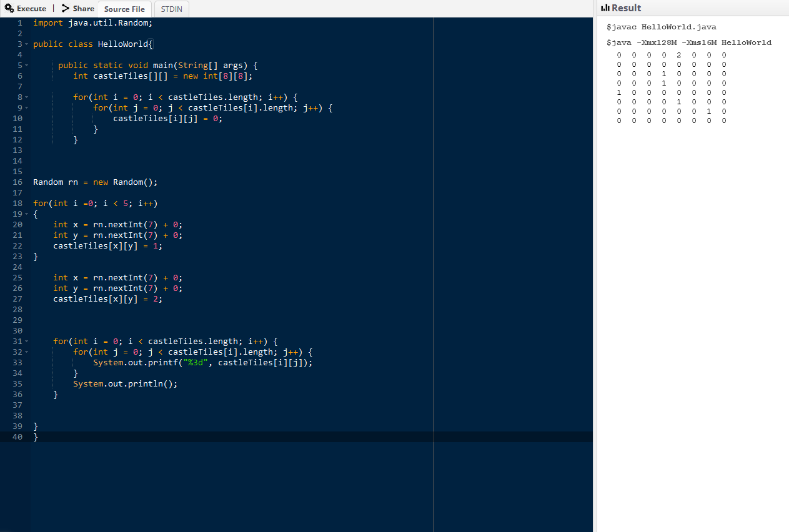Click line number 27 in the gutter
This screenshot has height=532, width=789.
coord(17,299)
